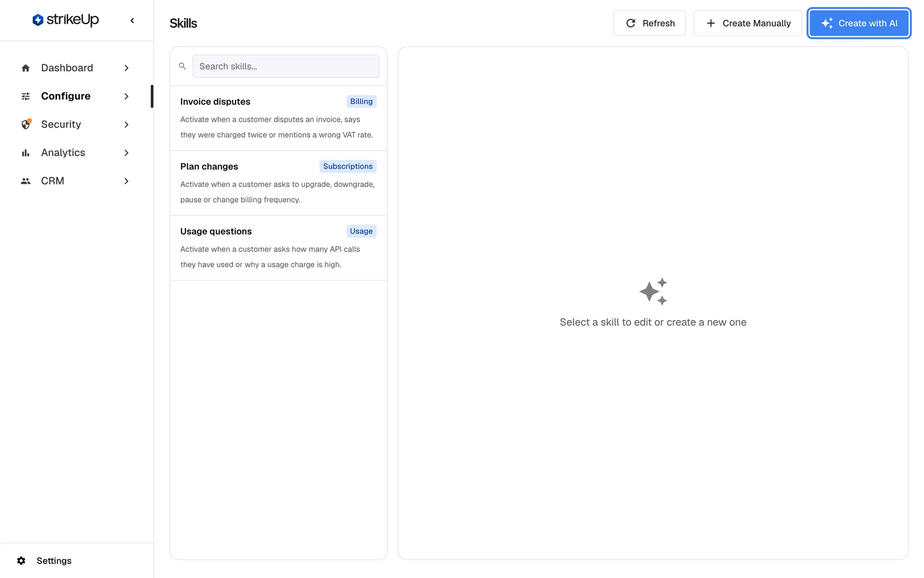Viewport: 924px width, 578px height.
Task: Click the Usage tag
Action: pyautogui.click(x=361, y=231)
